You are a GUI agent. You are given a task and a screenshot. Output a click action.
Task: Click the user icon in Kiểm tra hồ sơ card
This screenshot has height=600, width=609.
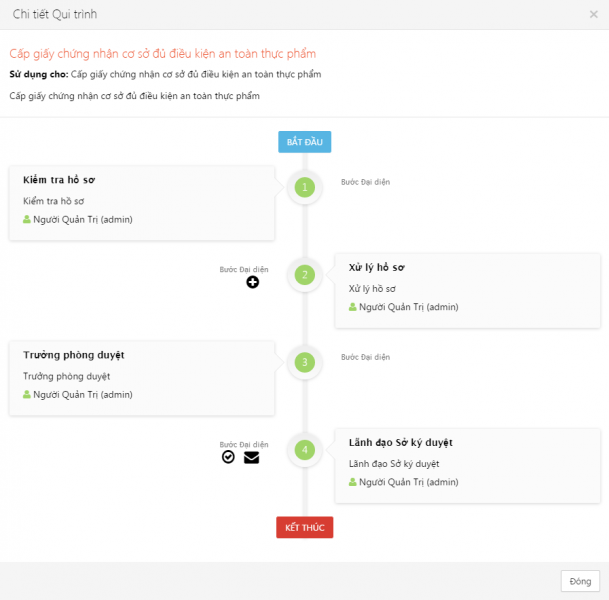[26, 219]
